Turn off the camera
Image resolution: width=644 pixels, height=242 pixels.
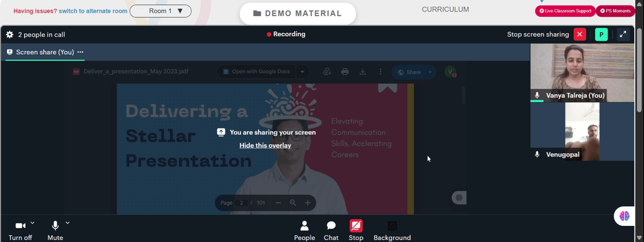pos(20,230)
